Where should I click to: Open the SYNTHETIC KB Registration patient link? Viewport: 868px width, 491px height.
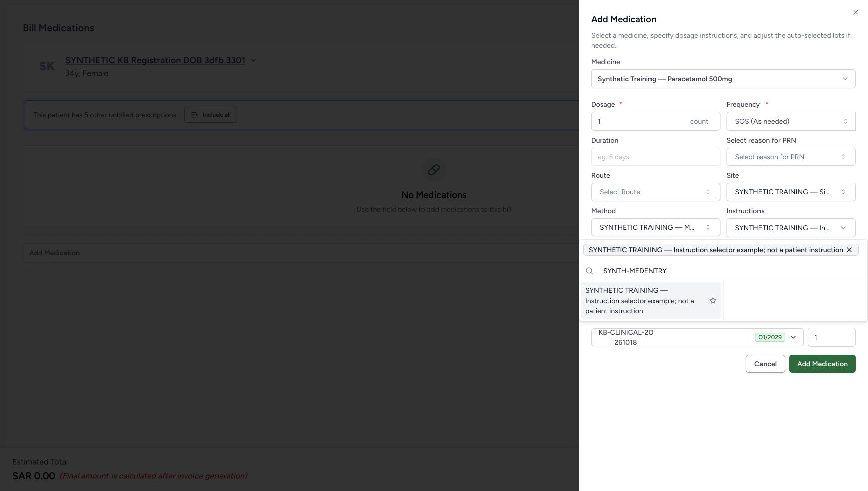[x=155, y=60]
